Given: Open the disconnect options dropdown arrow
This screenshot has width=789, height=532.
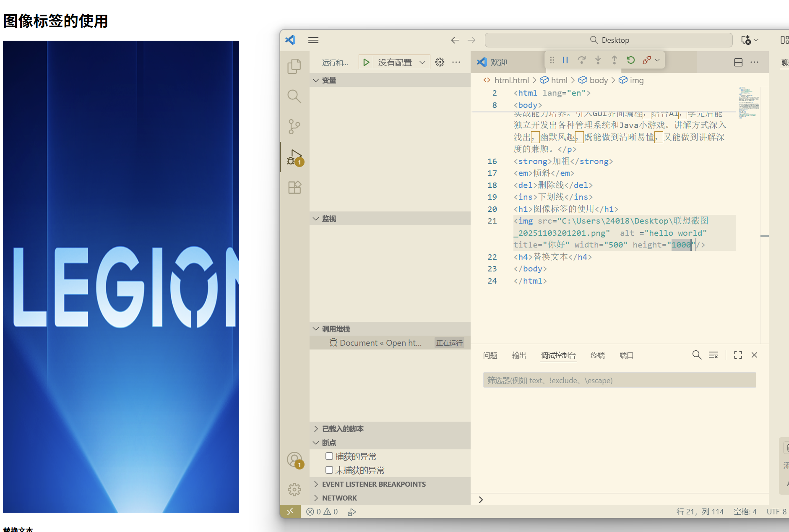Looking at the screenshot, I should pos(657,60).
